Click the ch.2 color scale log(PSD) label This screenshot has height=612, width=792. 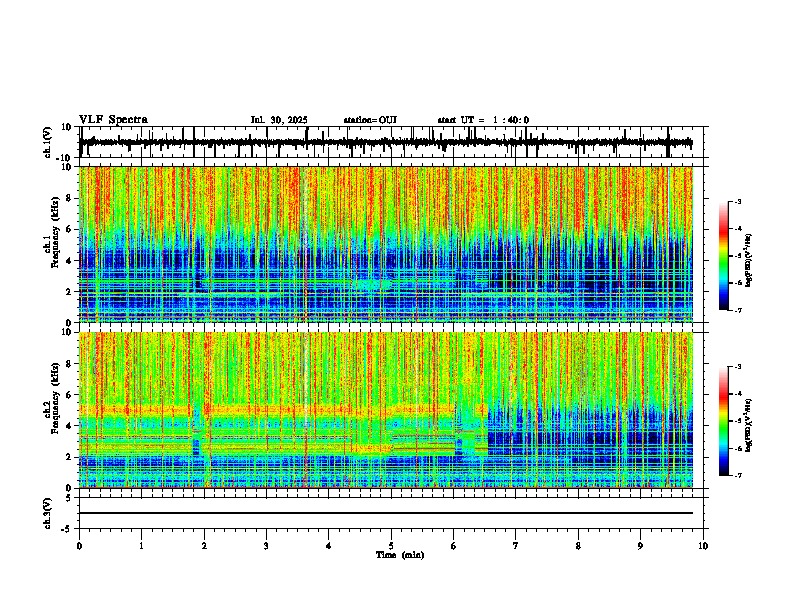tap(749, 425)
